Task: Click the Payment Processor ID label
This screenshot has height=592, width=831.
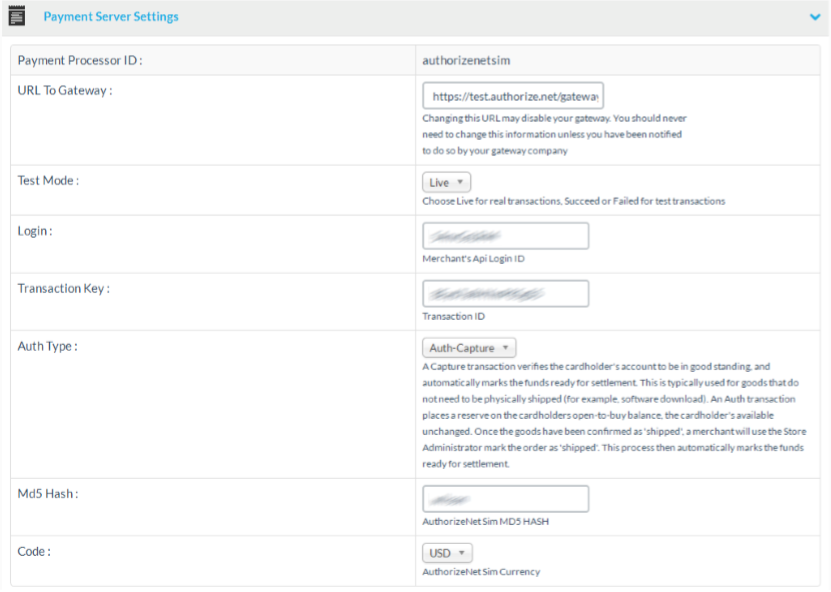Action: pos(80,61)
